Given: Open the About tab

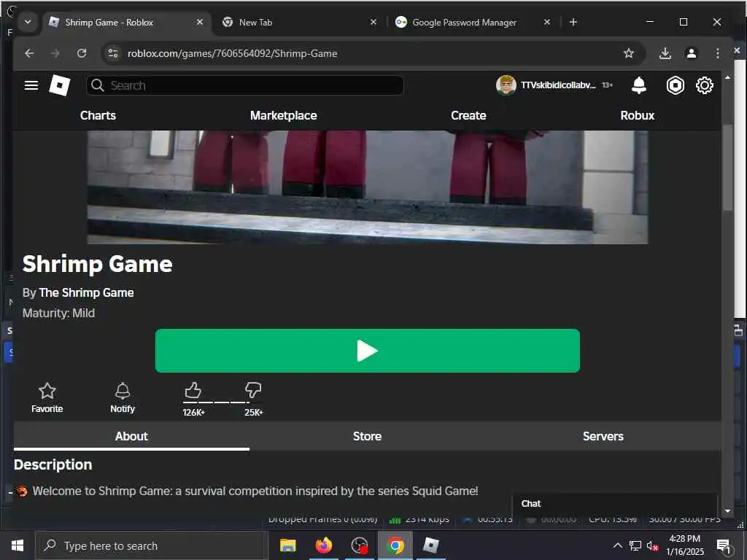Looking at the screenshot, I should coord(131,436).
